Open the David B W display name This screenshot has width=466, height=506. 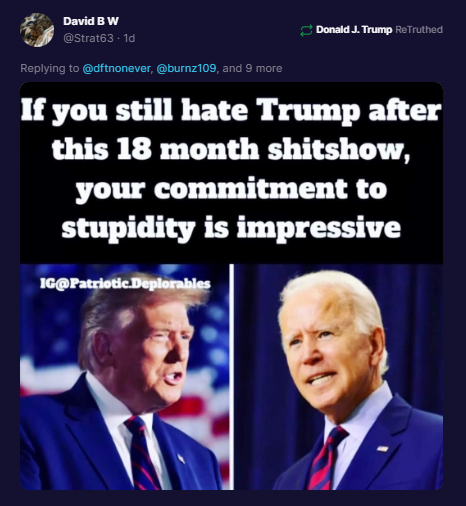pyautogui.click(x=91, y=21)
